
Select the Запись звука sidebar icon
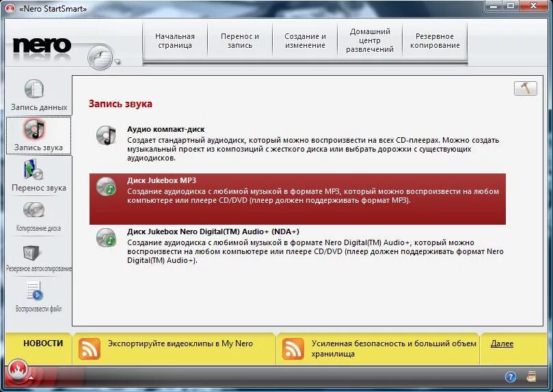point(34,129)
